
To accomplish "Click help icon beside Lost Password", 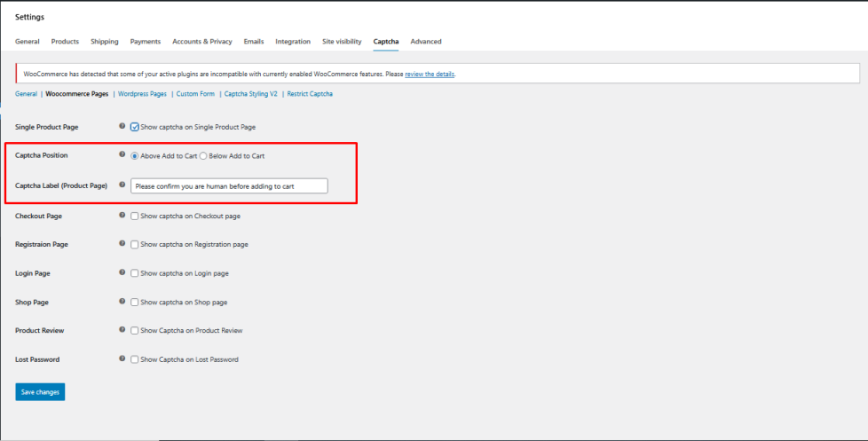I will coord(122,359).
